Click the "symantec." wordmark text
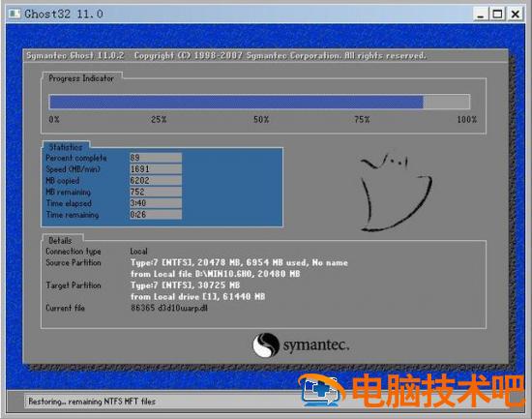The width and height of the screenshot is (532, 419). pos(316,345)
